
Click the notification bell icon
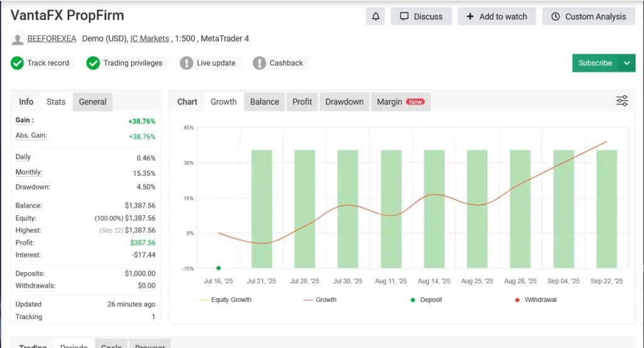[375, 16]
